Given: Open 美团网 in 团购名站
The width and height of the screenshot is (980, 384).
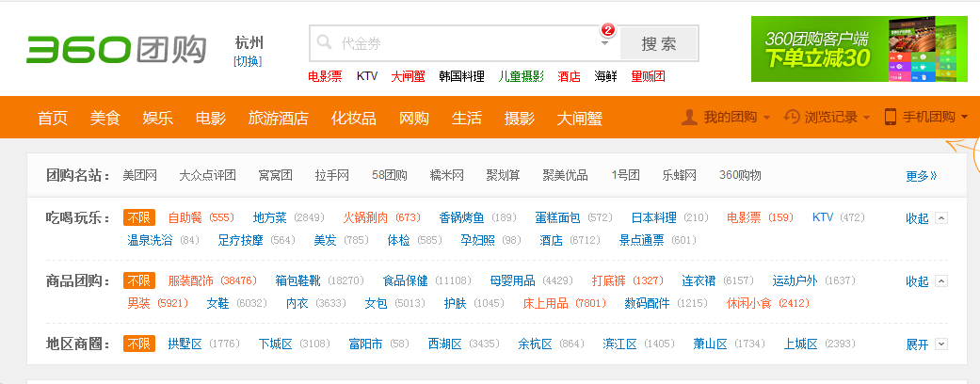Looking at the screenshot, I should coord(140,175).
